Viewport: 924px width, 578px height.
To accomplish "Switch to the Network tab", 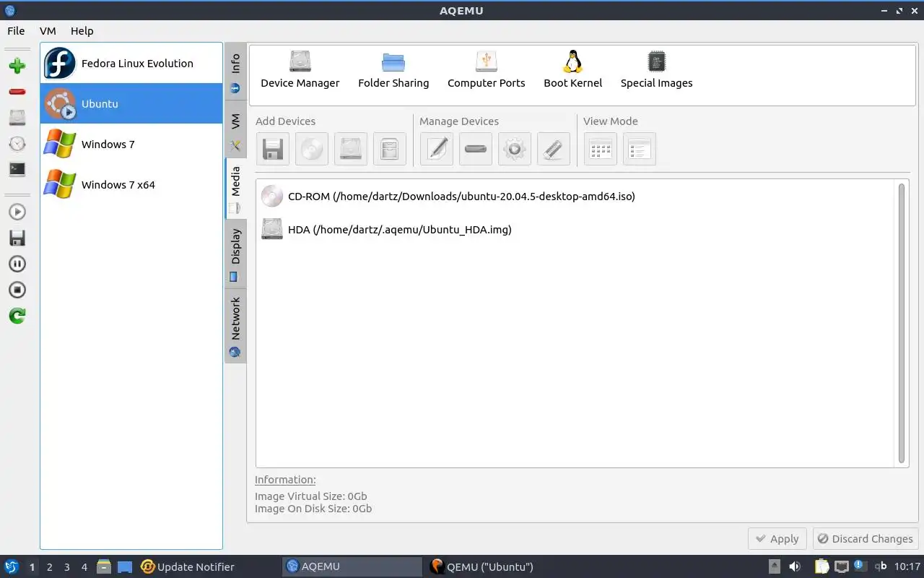I will click(235, 326).
